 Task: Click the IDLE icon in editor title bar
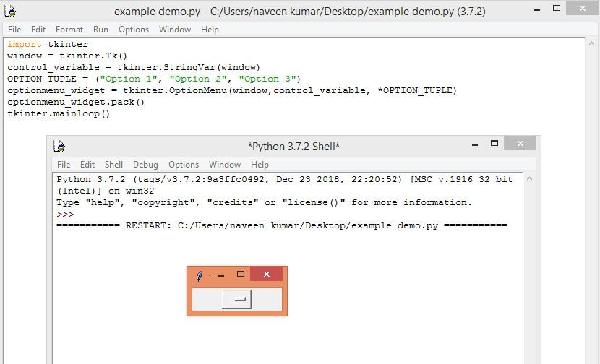(x=10, y=11)
